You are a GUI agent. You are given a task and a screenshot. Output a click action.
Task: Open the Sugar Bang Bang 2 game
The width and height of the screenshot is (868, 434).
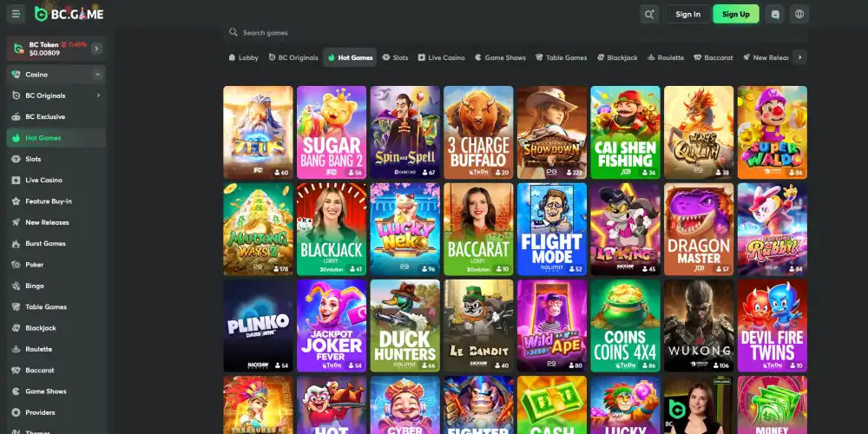pos(332,132)
